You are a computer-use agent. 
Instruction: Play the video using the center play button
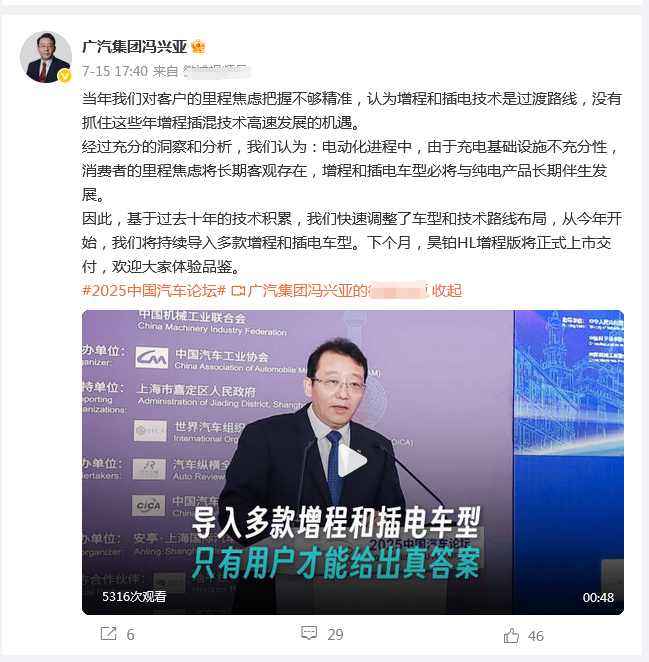[x=353, y=461]
